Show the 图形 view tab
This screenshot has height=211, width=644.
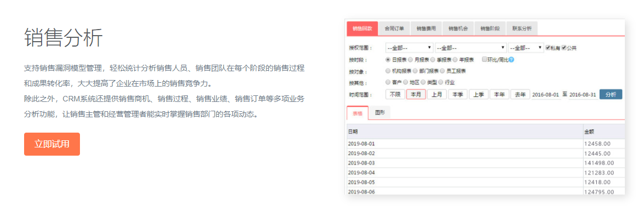click(380, 113)
